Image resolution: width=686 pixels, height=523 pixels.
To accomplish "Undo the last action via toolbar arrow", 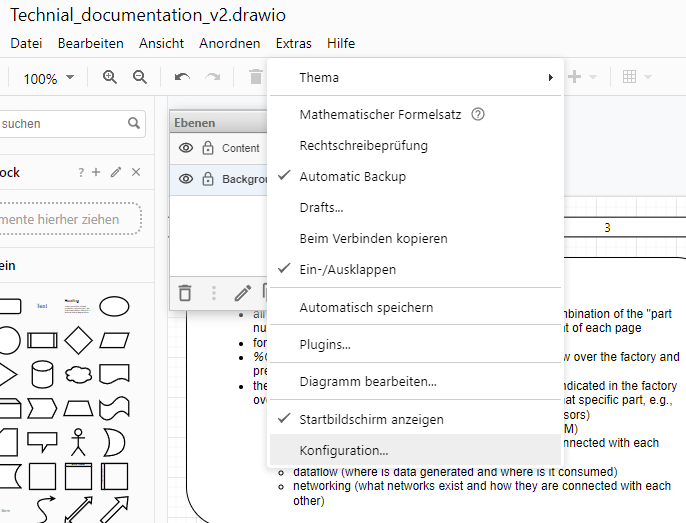I will 182,78.
